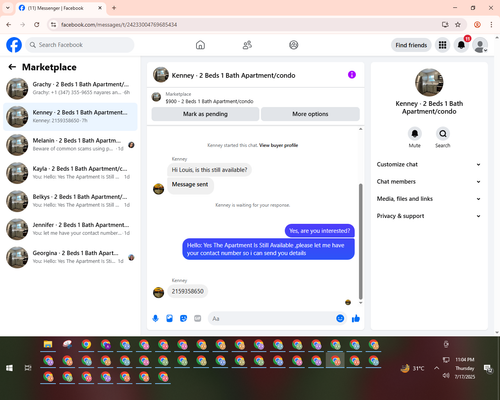Image resolution: width=500 pixels, height=400 pixels.
Task: Click 'Hi Louis, is this still available?' message
Action: coord(209,170)
